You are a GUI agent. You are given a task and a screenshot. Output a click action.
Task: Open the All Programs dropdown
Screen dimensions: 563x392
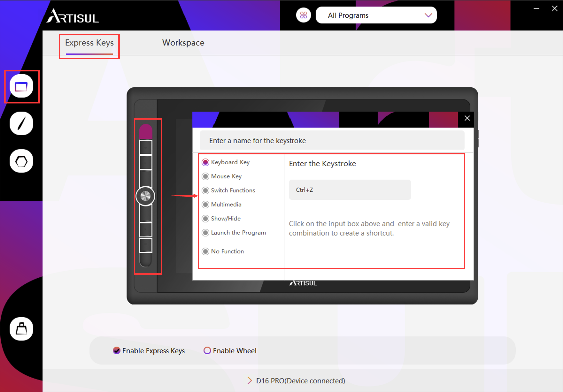coord(376,15)
